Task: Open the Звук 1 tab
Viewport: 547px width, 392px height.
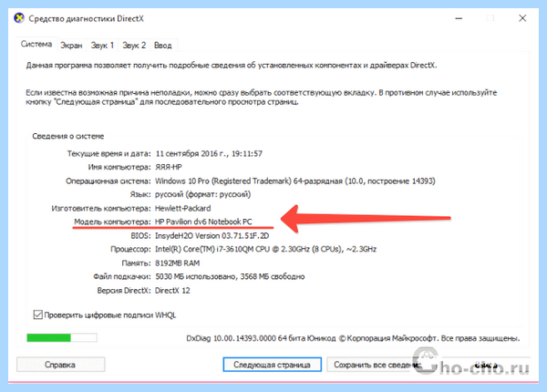Action: tap(102, 46)
